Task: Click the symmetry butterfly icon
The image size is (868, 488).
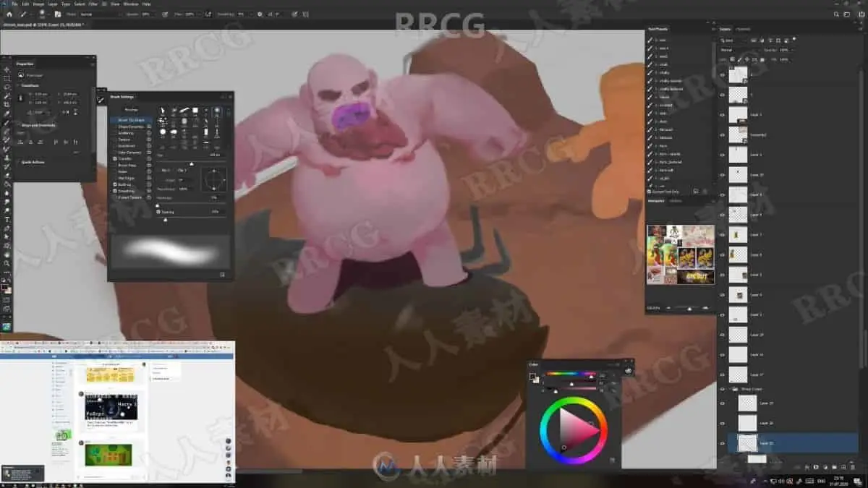Action: click(305, 14)
